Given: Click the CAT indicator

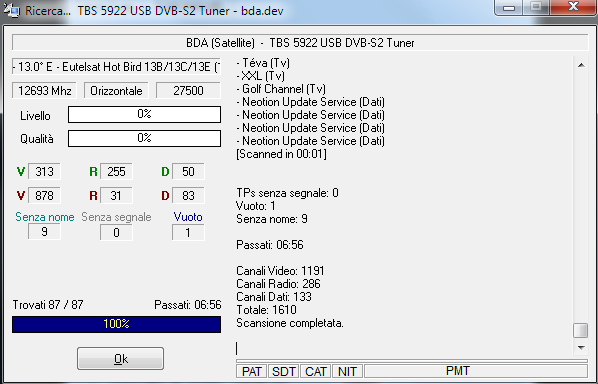Looking at the screenshot, I should [316, 371].
